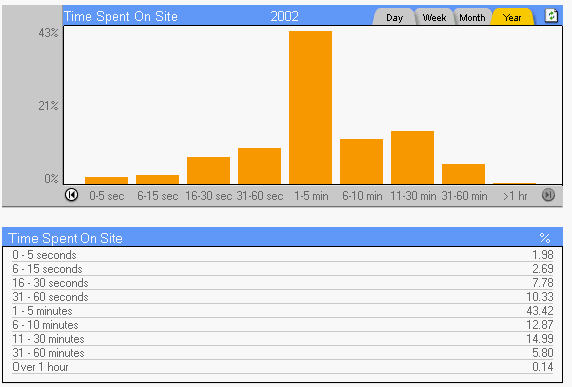Image resolution: width=572 pixels, height=387 pixels.
Task: Select the Over 1 hour table row
Action: click(283, 367)
